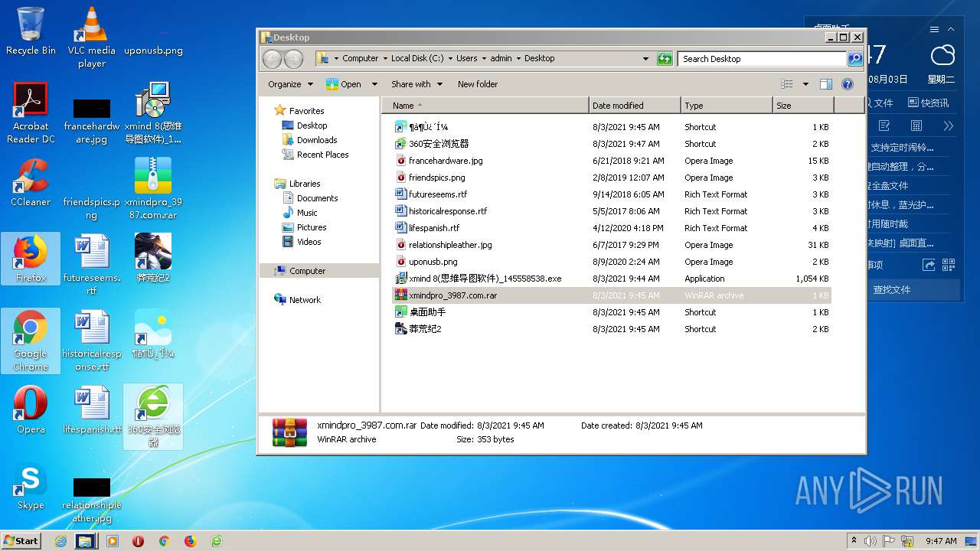Change the view layout icon
Image resolution: width=980 pixels, height=551 pixels.
pyautogui.click(x=787, y=84)
